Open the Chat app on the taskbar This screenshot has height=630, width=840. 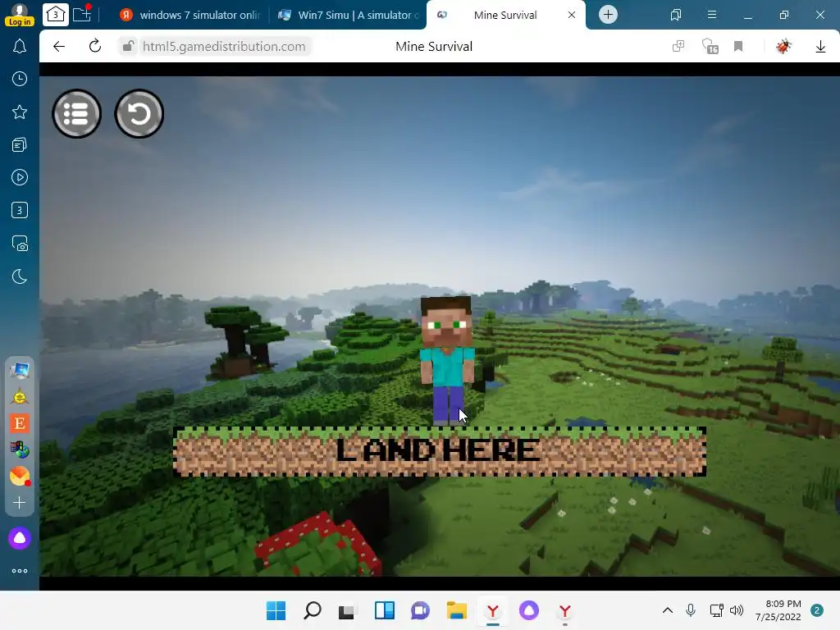point(420,610)
